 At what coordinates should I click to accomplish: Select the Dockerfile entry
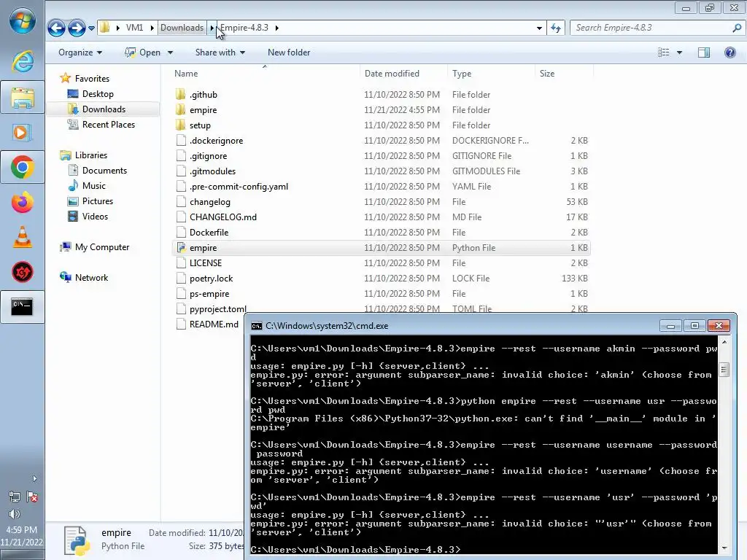point(209,233)
